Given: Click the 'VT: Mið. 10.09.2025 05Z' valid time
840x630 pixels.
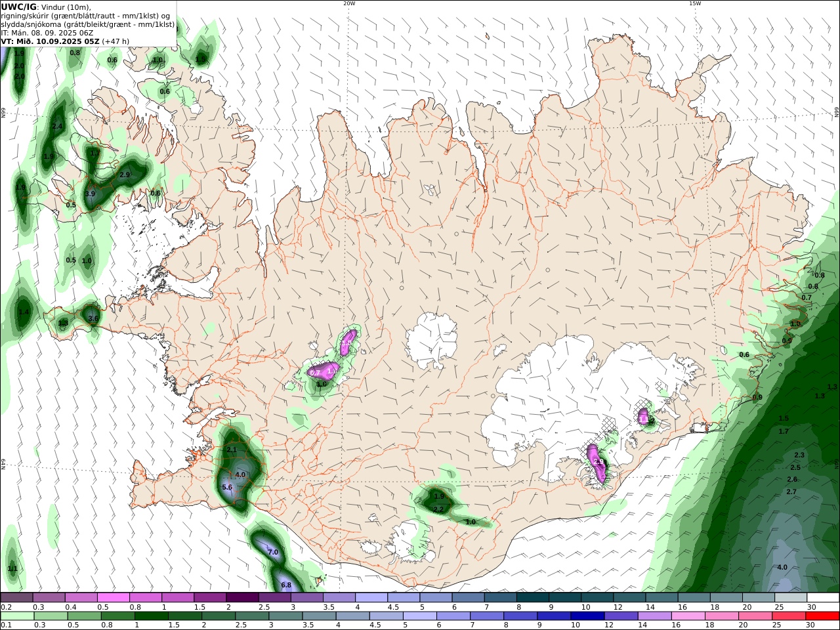Looking at the screenshot, I should pos(50,41).
